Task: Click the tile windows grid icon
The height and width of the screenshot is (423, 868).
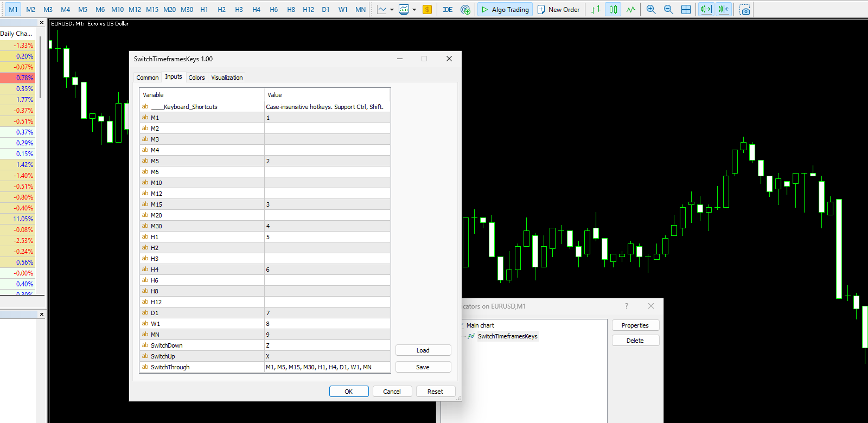Action: 686,9
